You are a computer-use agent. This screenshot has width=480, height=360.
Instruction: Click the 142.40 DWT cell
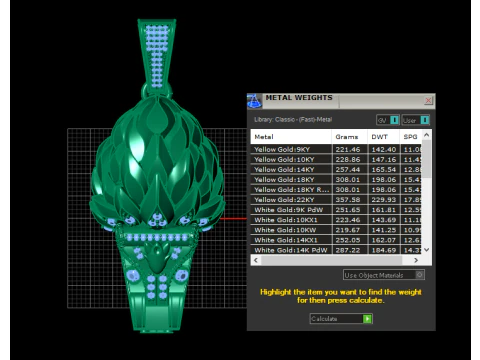point(384,149)
